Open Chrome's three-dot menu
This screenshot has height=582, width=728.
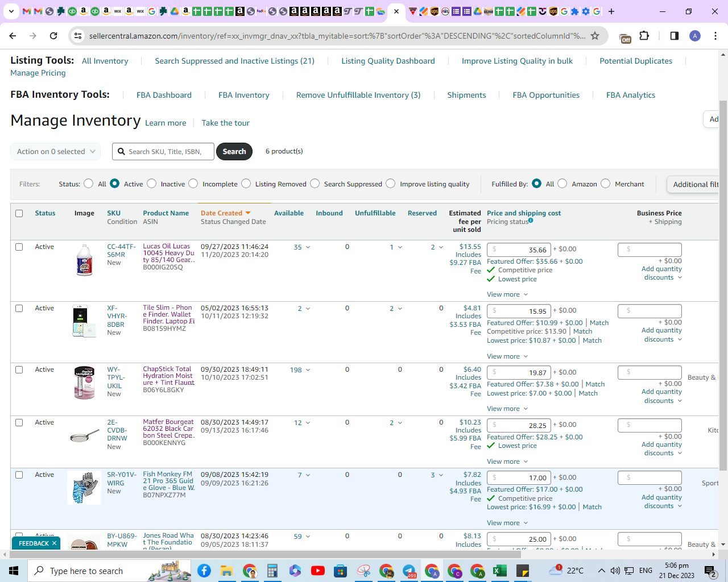[x=715, y=36]
